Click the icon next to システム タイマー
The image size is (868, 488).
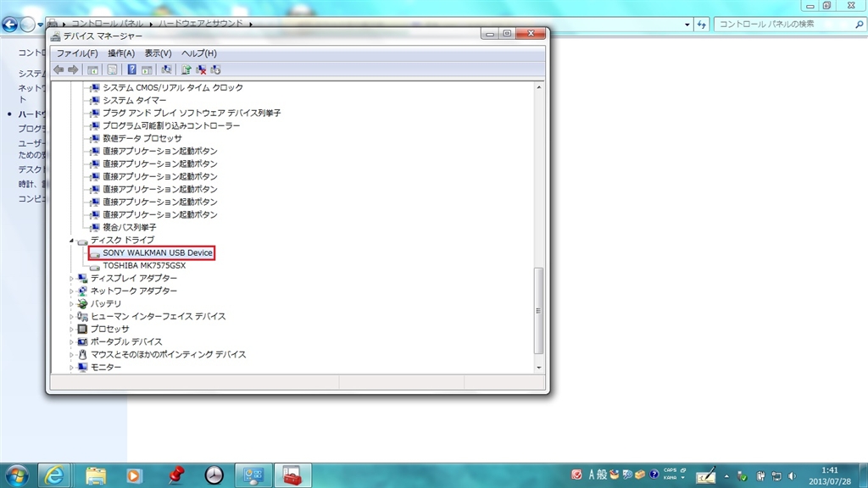coord(95,100)
